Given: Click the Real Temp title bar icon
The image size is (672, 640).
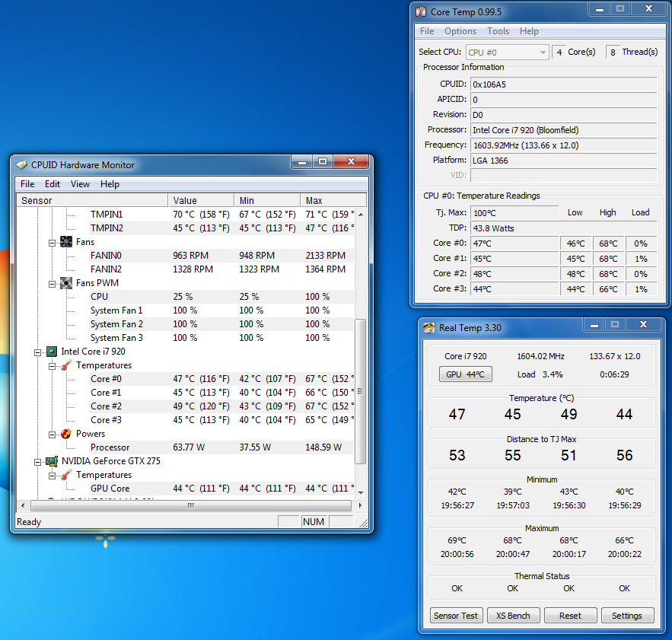Looking at the screenshot, I should click(x=428, y=328).
